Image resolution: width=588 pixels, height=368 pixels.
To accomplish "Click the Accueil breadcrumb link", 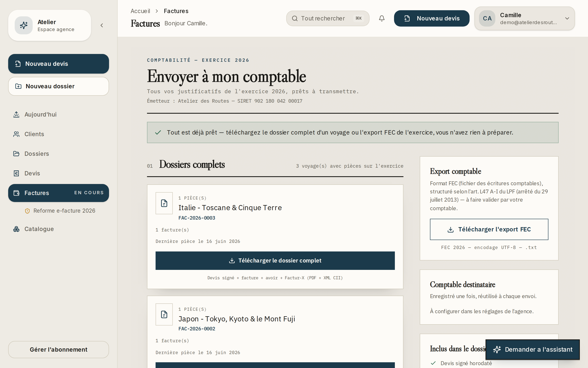I will pos(140,11).
